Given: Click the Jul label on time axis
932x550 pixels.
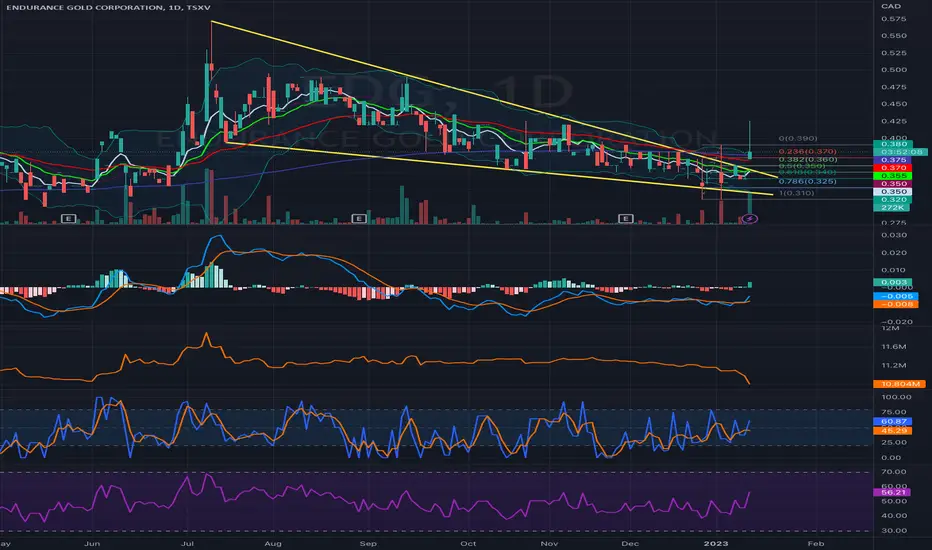Looking at the screenshot, I should [x=187, y=543].
